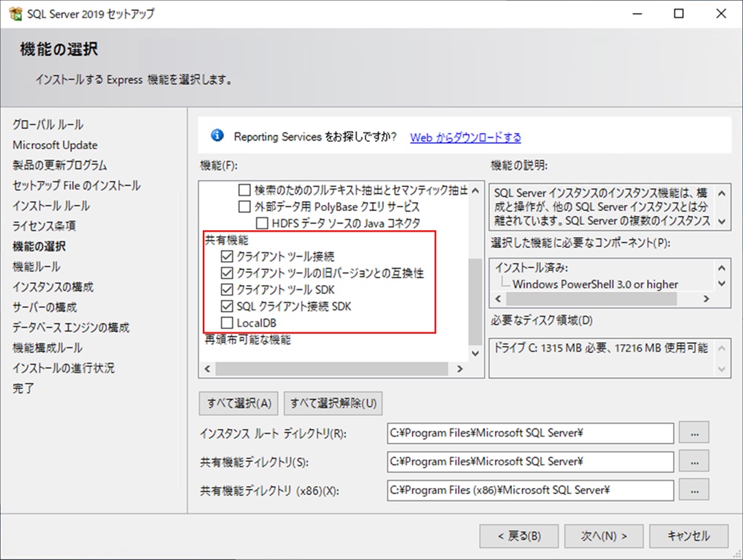Browse for the shared feature directory
Image resolution: width=743 pixels, height=560 pixels.
[694, 461]
